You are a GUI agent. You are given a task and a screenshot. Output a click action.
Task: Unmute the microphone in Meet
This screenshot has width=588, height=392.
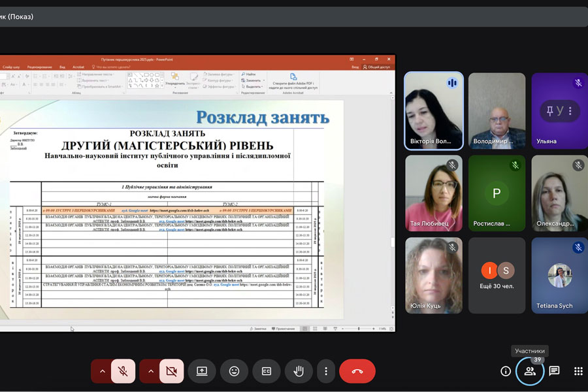pyautogui.click(x=123, y=371)
